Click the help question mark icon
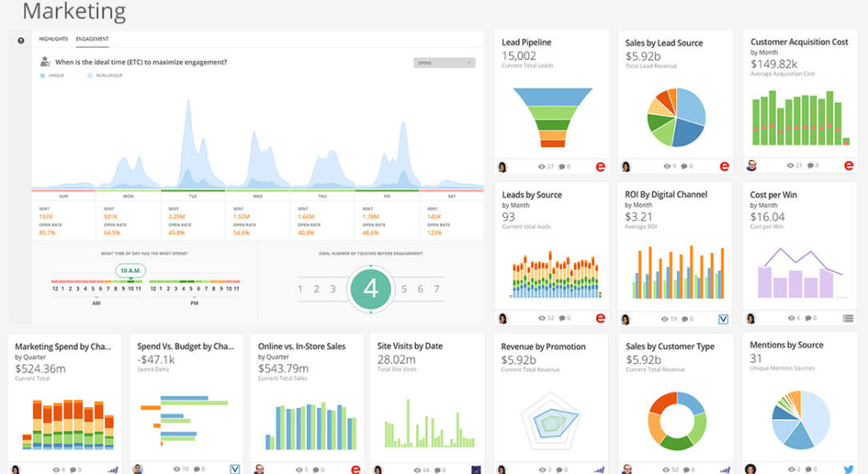The width and height of the screenshot is (868, 474). 21,40
